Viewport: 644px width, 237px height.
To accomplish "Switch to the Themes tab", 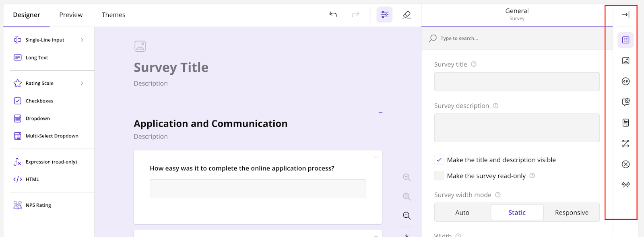I will (114, 15).
